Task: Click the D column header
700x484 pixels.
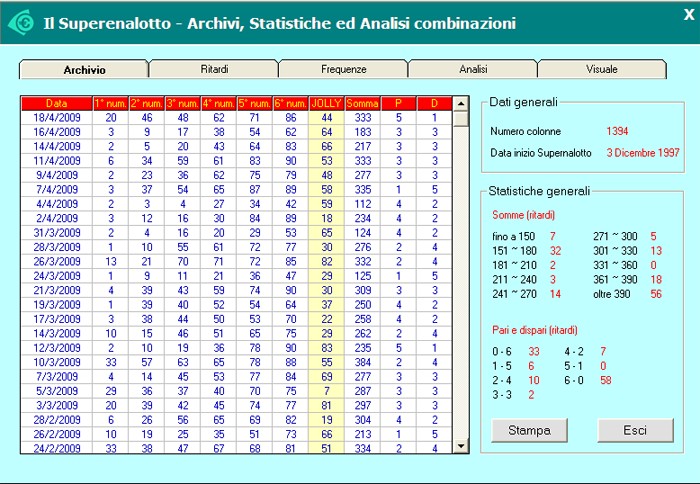Action: 434,104
